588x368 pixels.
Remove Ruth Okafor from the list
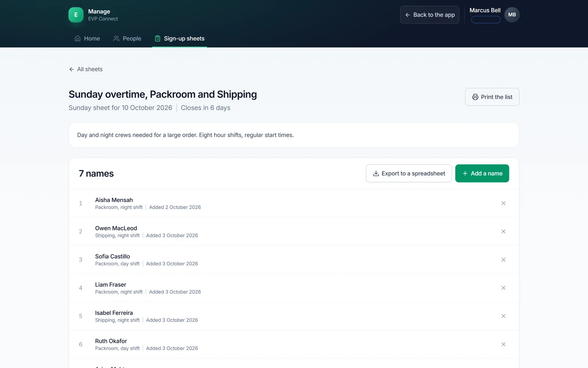[x=503, y=344]
